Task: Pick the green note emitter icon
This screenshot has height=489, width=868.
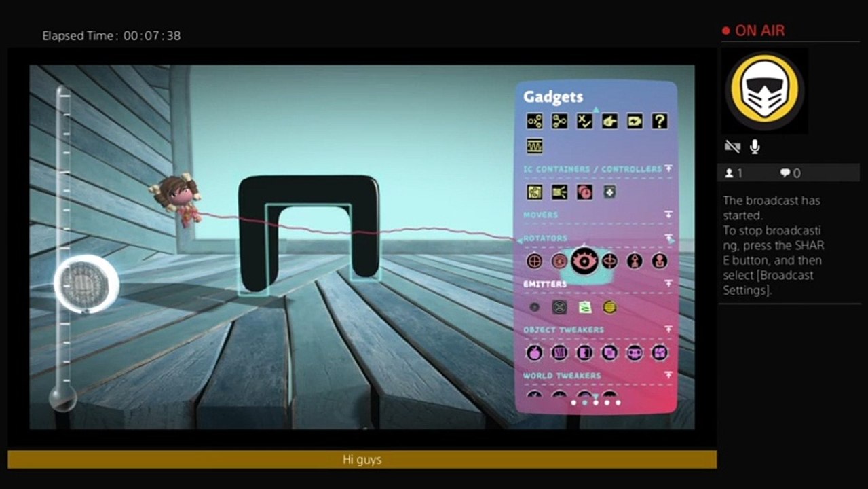Action: tap(584, 307)
